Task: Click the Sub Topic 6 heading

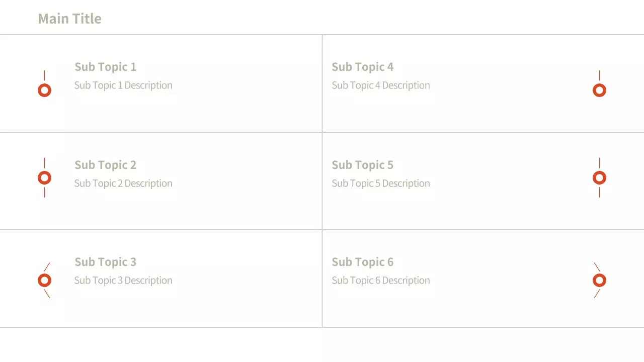Action: (362, 262)
